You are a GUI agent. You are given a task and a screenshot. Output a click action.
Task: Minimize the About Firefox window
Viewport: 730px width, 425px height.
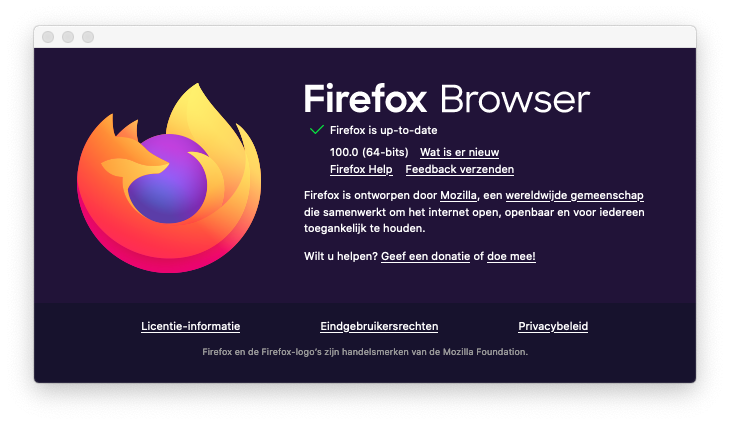(68, 37)
